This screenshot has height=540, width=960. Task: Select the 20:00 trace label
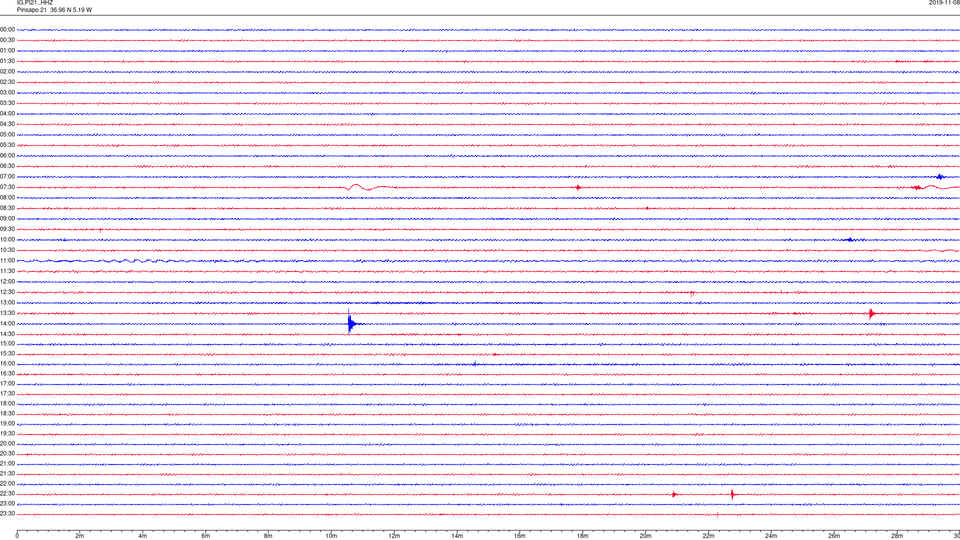(7, 444)
